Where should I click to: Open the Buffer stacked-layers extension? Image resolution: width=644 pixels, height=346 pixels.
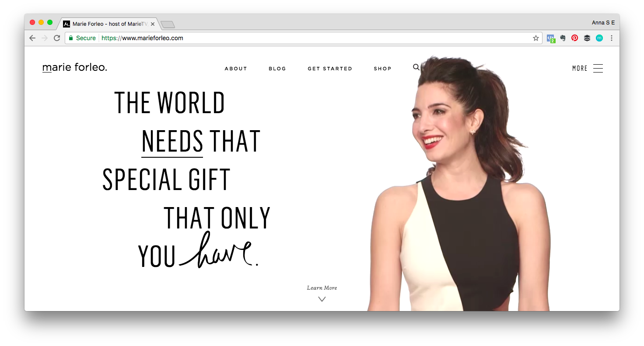pyautogui.click(x=587, y=38)
